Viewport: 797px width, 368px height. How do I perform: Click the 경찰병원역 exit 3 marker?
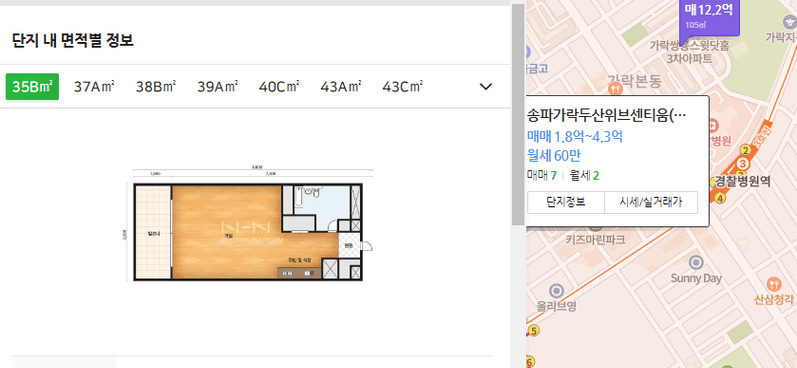pyautogui.click(x=744, y=164)
